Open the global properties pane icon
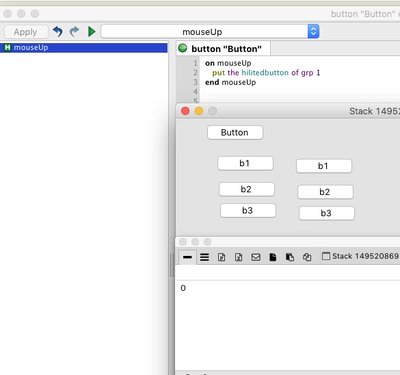 (x=222, y=257)
